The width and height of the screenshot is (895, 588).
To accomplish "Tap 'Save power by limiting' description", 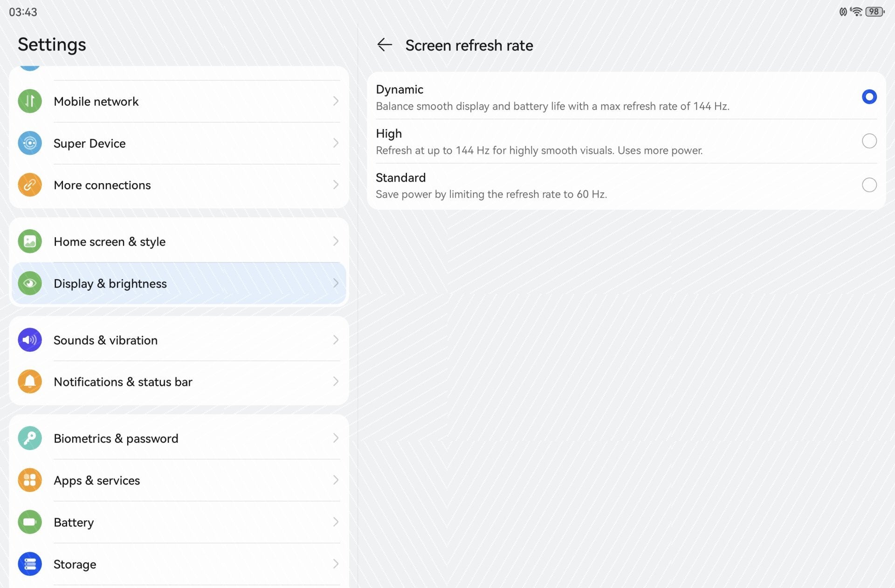I will click(491, 194).
